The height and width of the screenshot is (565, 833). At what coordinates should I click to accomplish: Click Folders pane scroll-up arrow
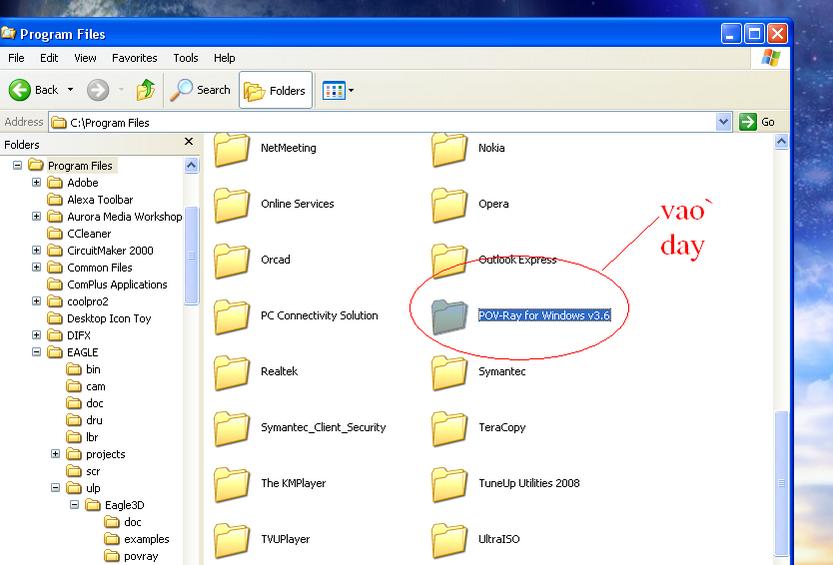pyautogui.click(x=191, y=165)
